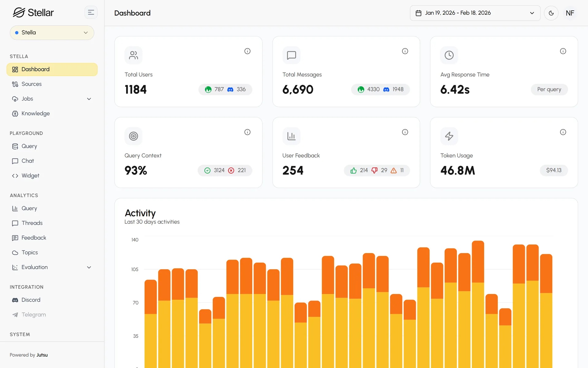Show info for Total Messages card
This screenshot has height=368, width=588.
point(405,51)
